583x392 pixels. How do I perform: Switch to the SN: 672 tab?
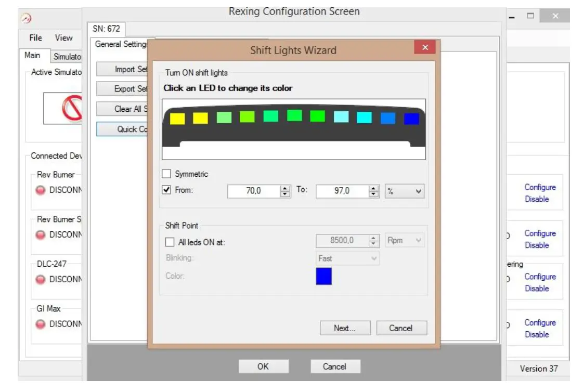click(x=107, y=29)
